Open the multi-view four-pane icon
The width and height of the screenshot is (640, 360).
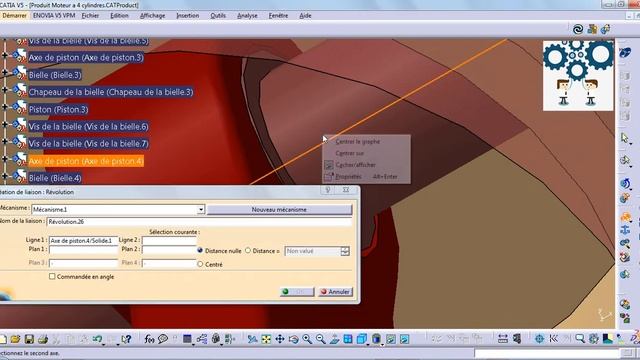(x=348, y=339)
